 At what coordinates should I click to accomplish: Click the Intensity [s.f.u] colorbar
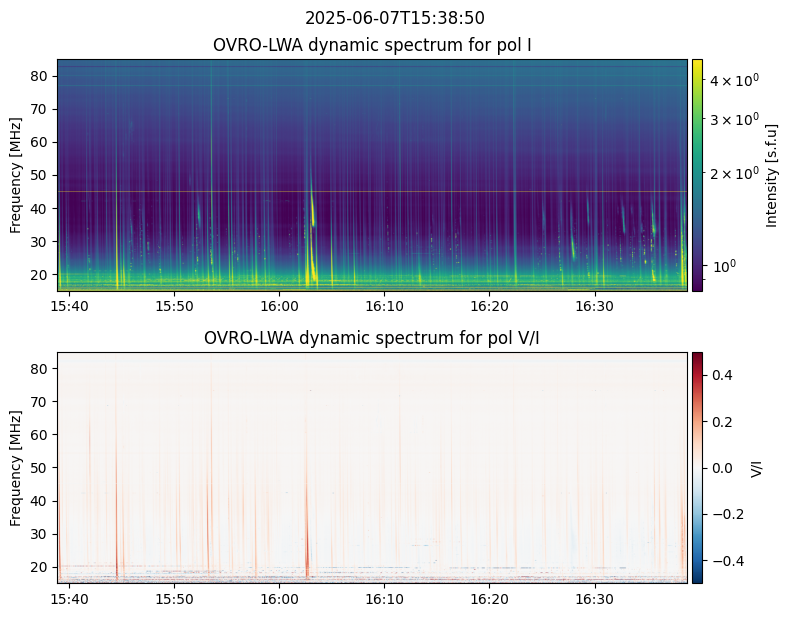pyautogui.click(x=697, y=175)
